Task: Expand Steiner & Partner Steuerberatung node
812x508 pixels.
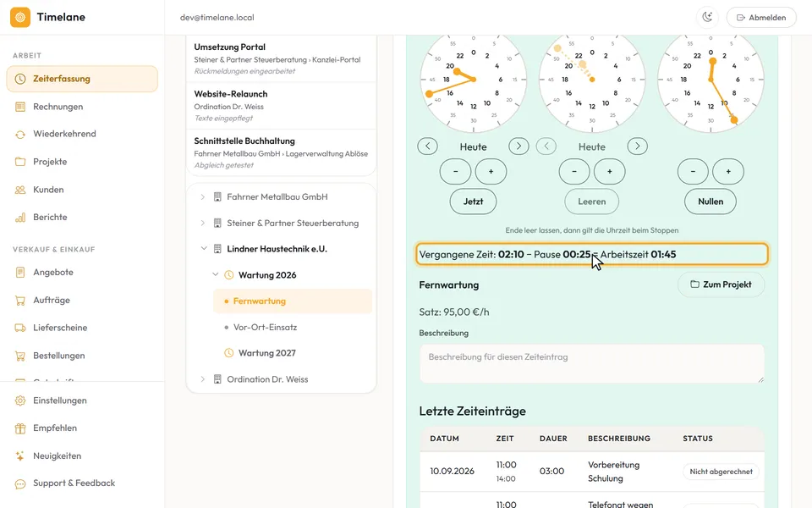Action: (202, 223)
